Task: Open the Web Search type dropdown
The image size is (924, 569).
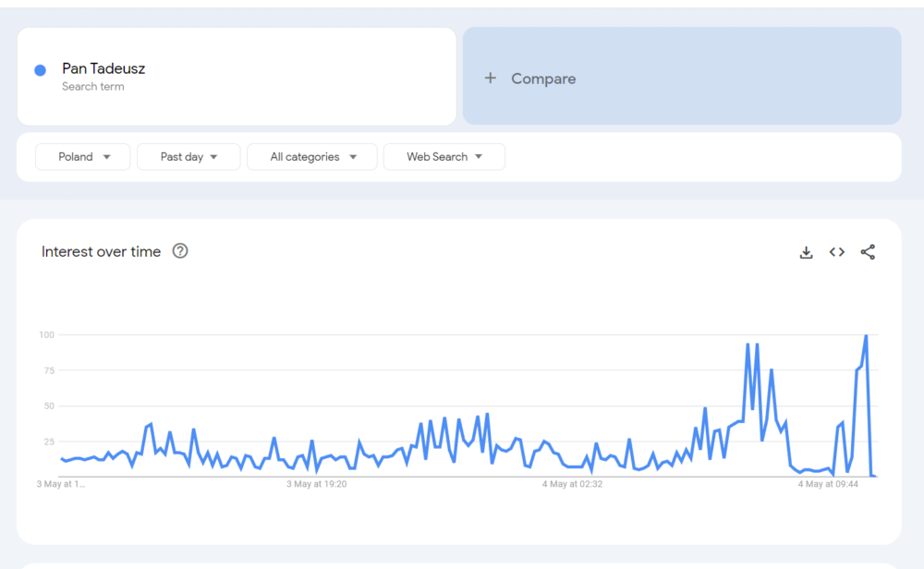Action: point(444,157)
